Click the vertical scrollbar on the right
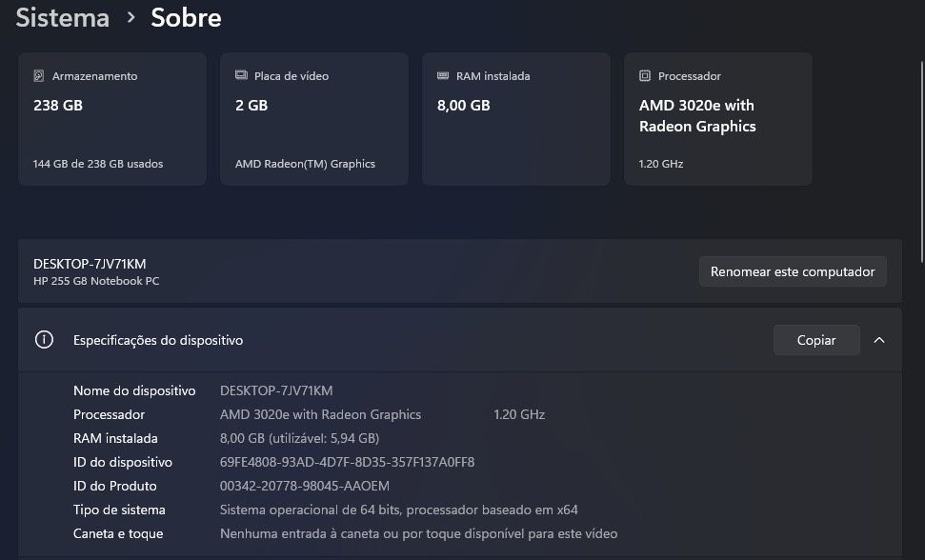This screenshot has height=560, width=925. tap(922, 162)
